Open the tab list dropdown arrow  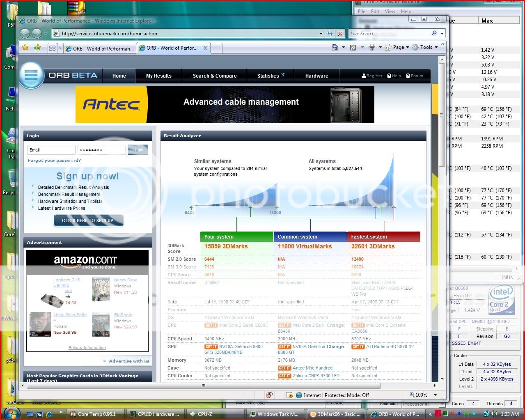click(60, 48)
